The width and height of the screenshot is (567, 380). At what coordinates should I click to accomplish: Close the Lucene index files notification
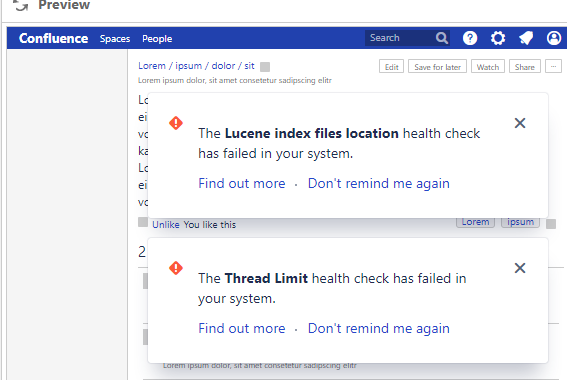pyautogui.click(x=520, y=123)
